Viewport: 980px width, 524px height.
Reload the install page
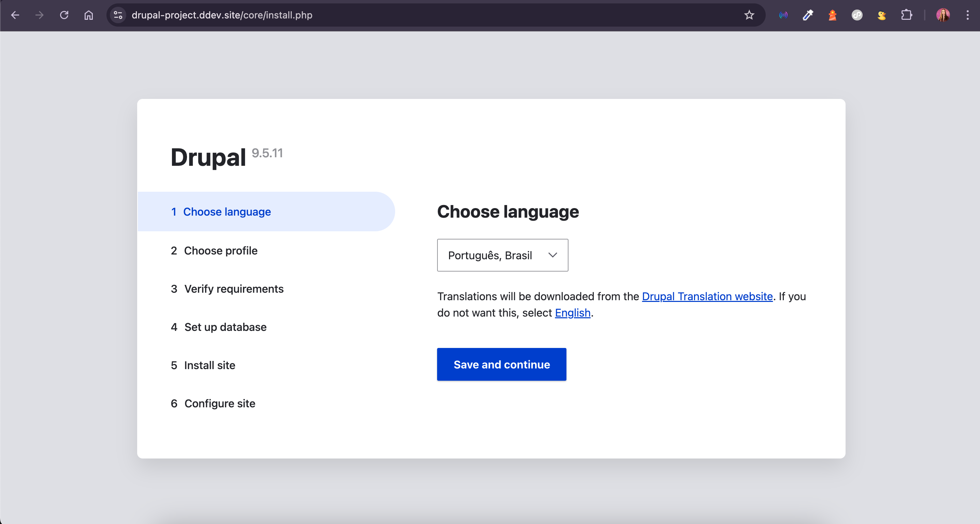coord(64,15)
